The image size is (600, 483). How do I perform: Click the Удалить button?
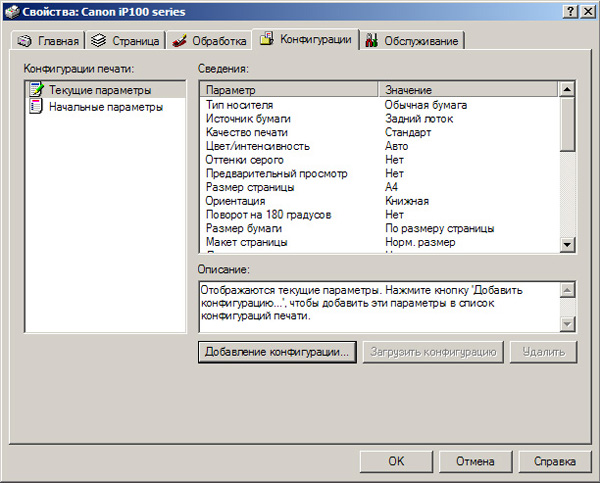click(543, 352)
